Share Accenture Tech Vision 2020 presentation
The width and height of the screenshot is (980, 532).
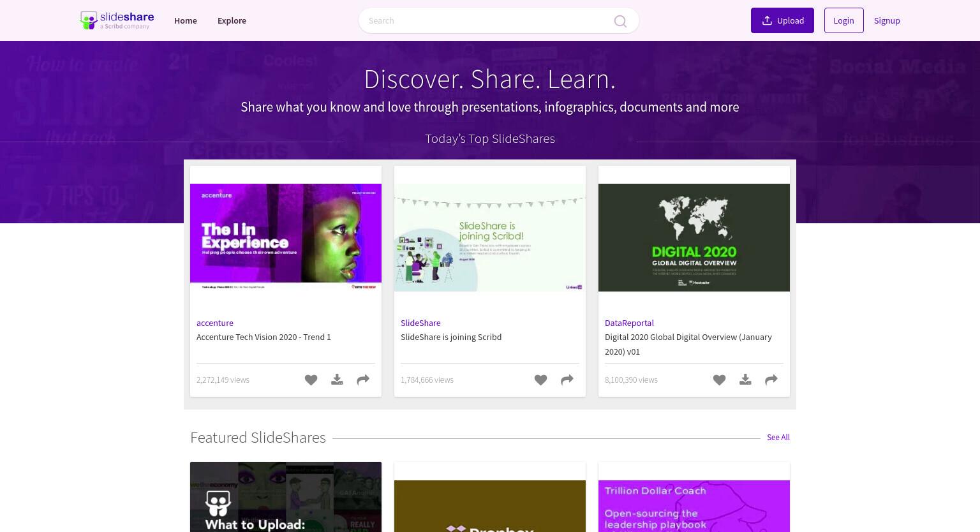(x=363, y=380)
